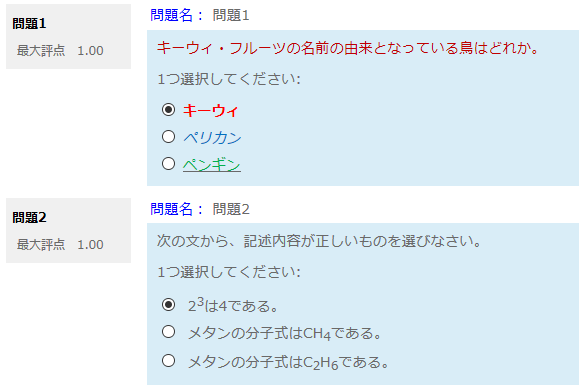Click the 問題名 label for question 1
Image resolution: width=579 pixels, height=391 pixels.
177,16
